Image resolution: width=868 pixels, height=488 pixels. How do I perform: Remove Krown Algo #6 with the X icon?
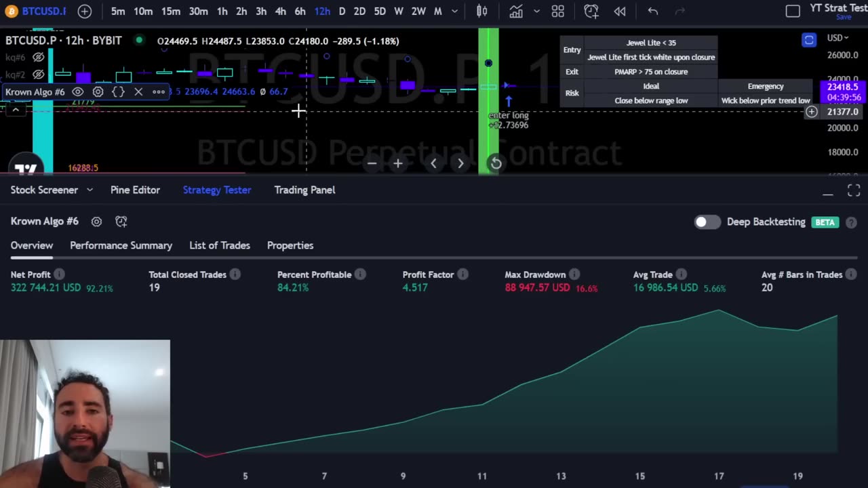click(138, 91)
